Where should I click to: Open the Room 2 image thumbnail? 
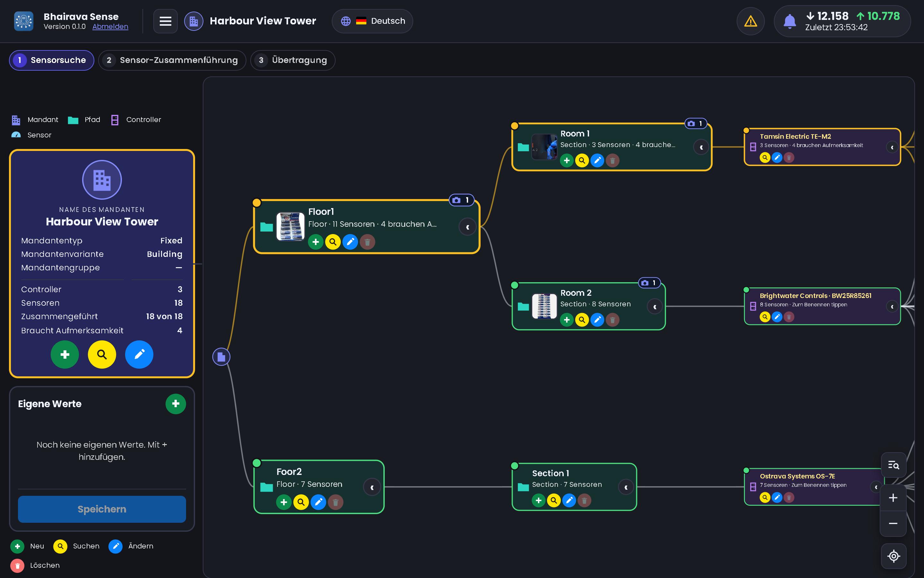pos(544,306)
